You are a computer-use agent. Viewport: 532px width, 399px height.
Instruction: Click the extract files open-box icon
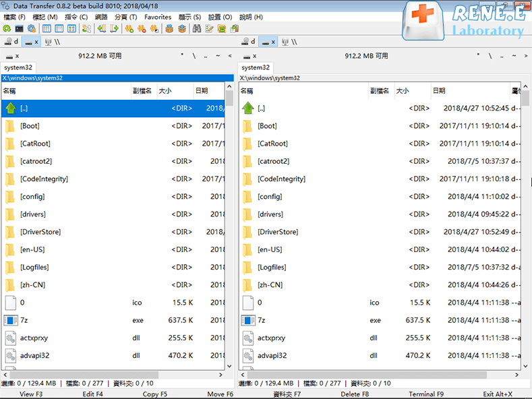point(182,29)
